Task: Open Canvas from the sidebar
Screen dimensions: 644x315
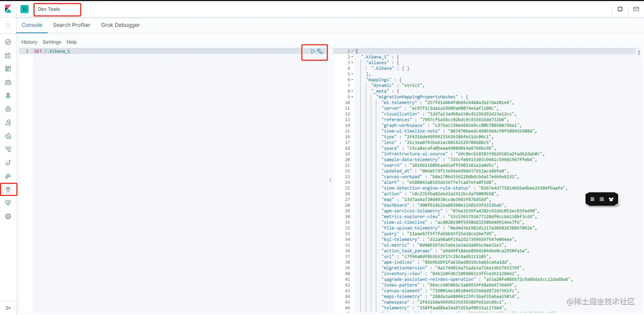Action: click(8, 82)
